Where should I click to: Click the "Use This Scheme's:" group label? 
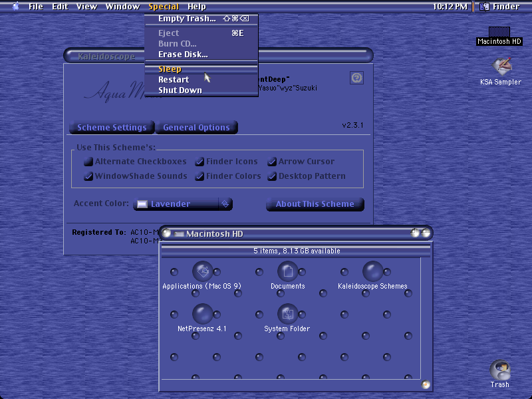[x=116, y=147]
